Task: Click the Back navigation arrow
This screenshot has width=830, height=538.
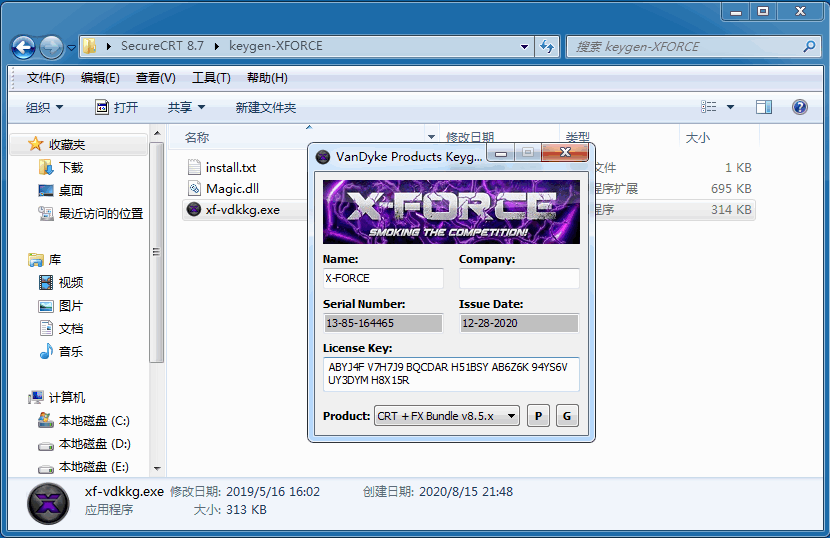Action: pyautogui.click(x=23, y=47)
